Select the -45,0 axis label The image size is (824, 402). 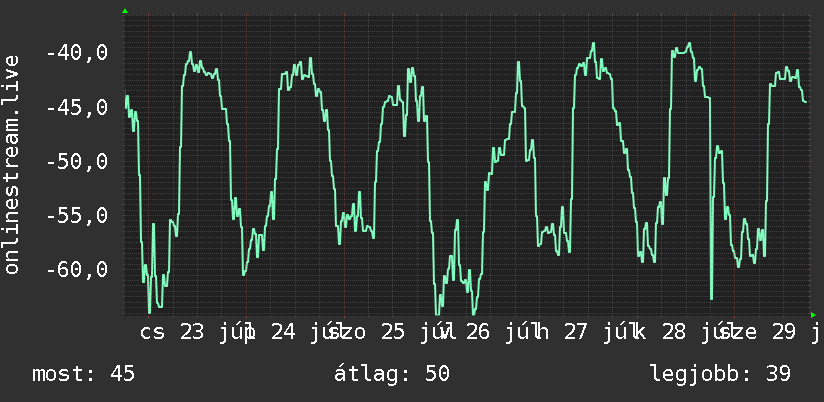(x=77, y=108)
